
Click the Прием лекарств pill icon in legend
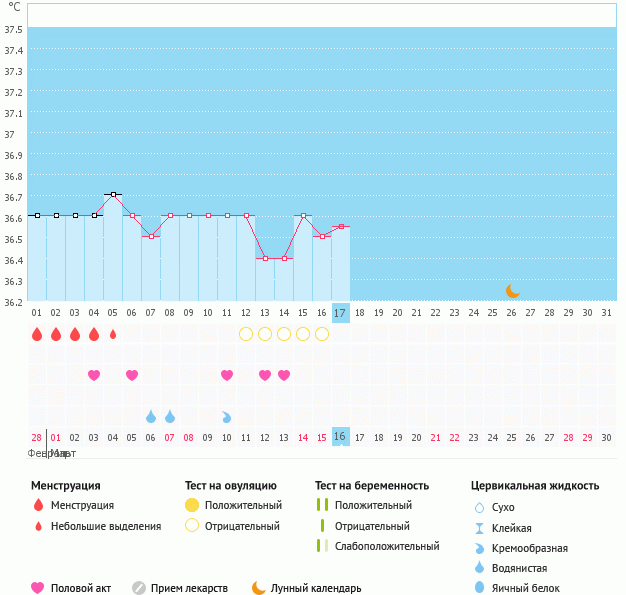point(139,588)
